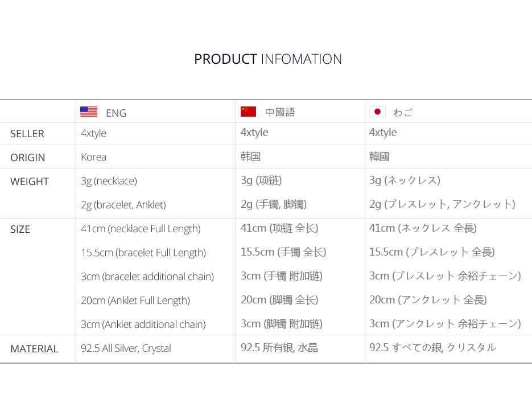Click the 3g (necklace) weight text
532x407 pixels.
pyautogui.click(x=109, y=181)
